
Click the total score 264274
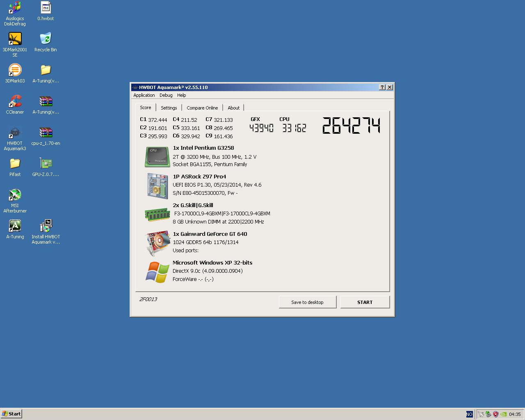click(352, 126)
